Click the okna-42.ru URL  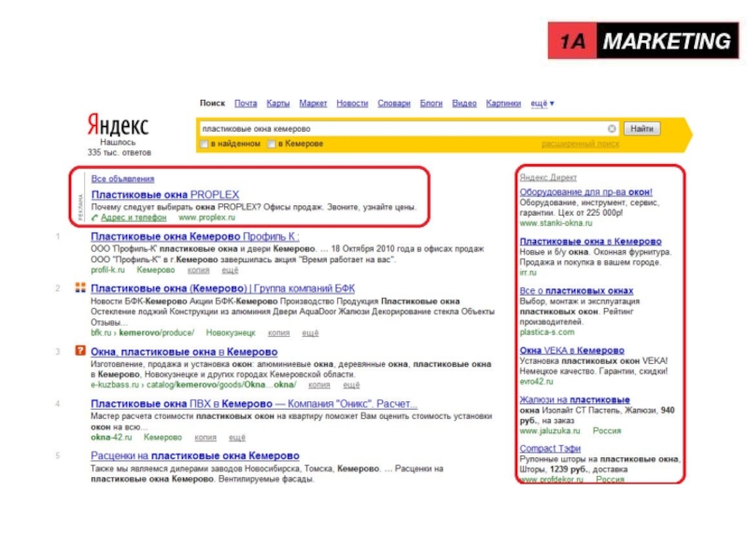(x=111, y=437)
